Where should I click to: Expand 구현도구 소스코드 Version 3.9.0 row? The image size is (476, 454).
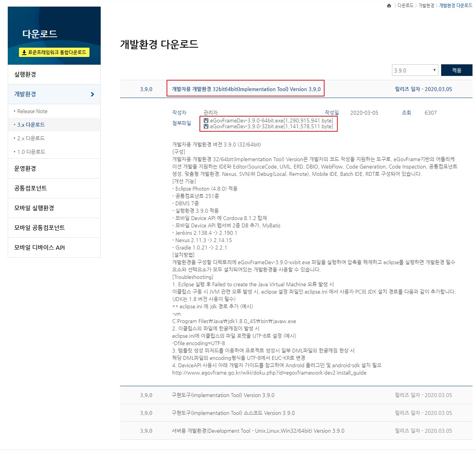click(233, 413)
